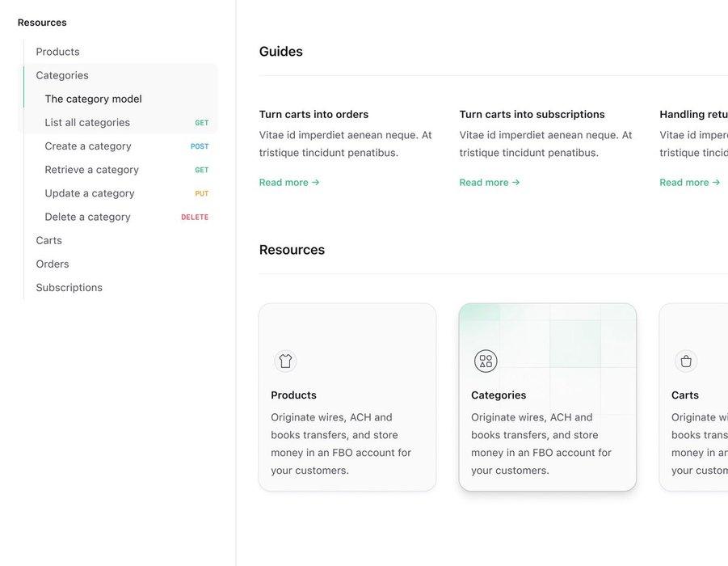Select The category model menu item
This screenshot has height=566, width=728.
(93, 99)
